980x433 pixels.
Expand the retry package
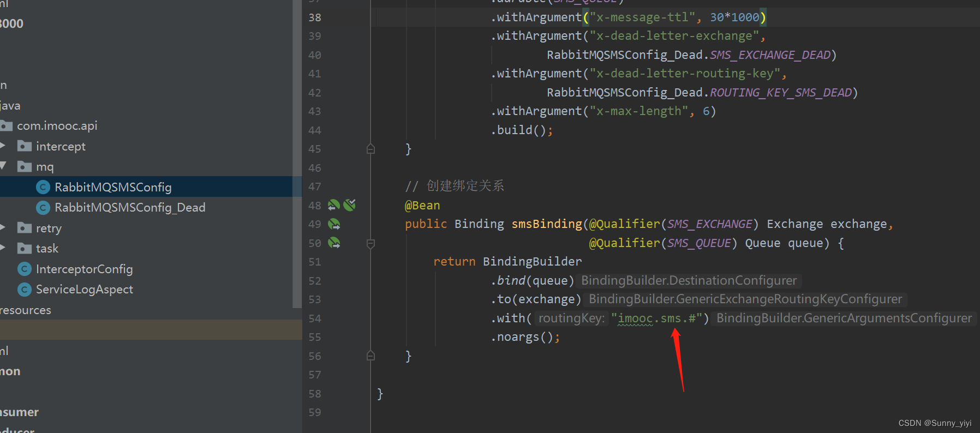click(x=3, y=227)
